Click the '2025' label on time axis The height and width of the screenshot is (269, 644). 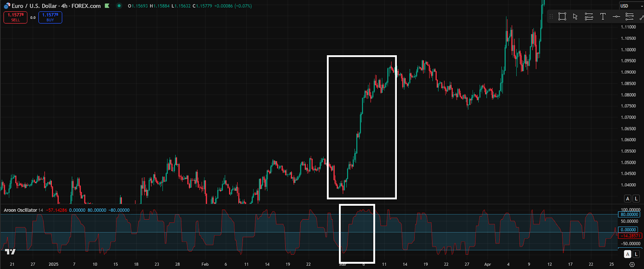pyautogui.click(x=54, y=264)
